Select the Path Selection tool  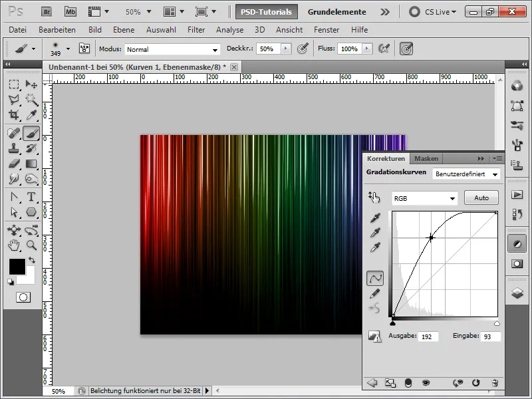pyautogui.click(x=14, y=212)
